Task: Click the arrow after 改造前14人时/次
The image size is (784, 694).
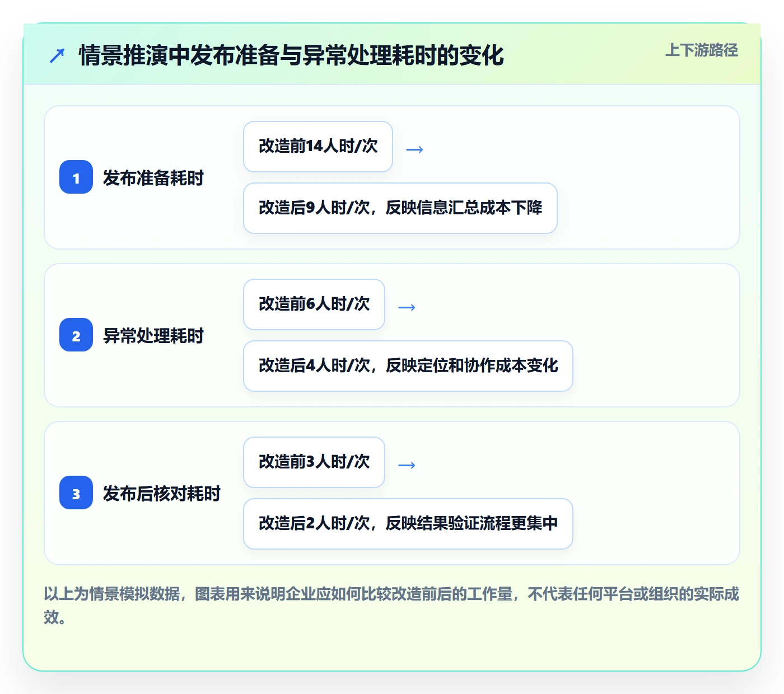Action: pyautogui.click(x=414, y=149)
